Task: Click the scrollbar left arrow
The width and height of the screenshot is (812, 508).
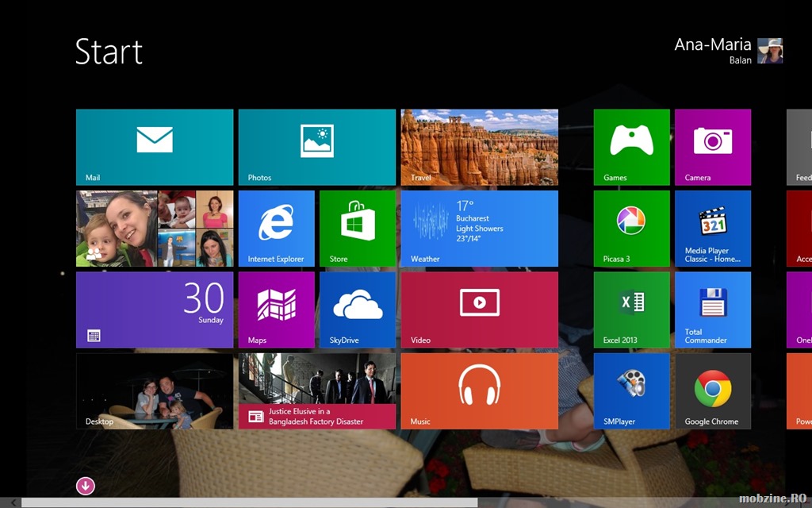Action: pyautogui.click(x=13, y=502)
